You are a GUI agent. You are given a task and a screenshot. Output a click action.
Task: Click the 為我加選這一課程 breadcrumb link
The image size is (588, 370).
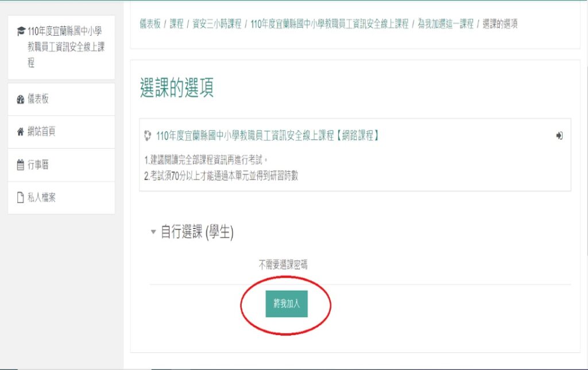tap(446, 24)
